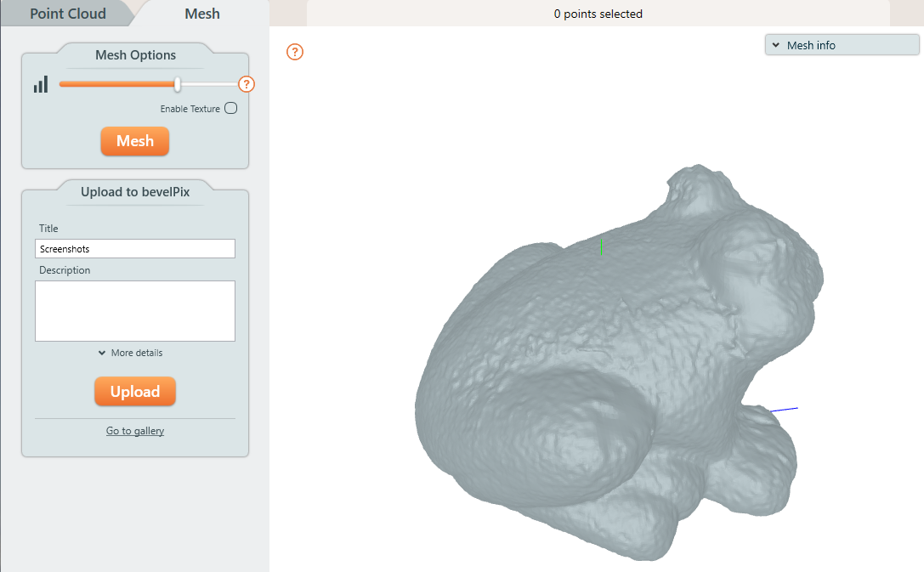The height and width of the screenshot is (572, 924).
Task: Expand the Mesh info panel label
Action: [x=811, y=45]
